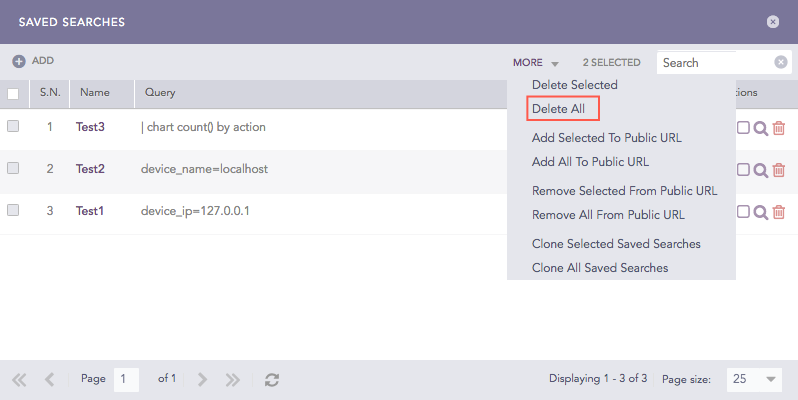Choose Delete All from the menu
Screen dimensions: 798x400
coord(566,108)
